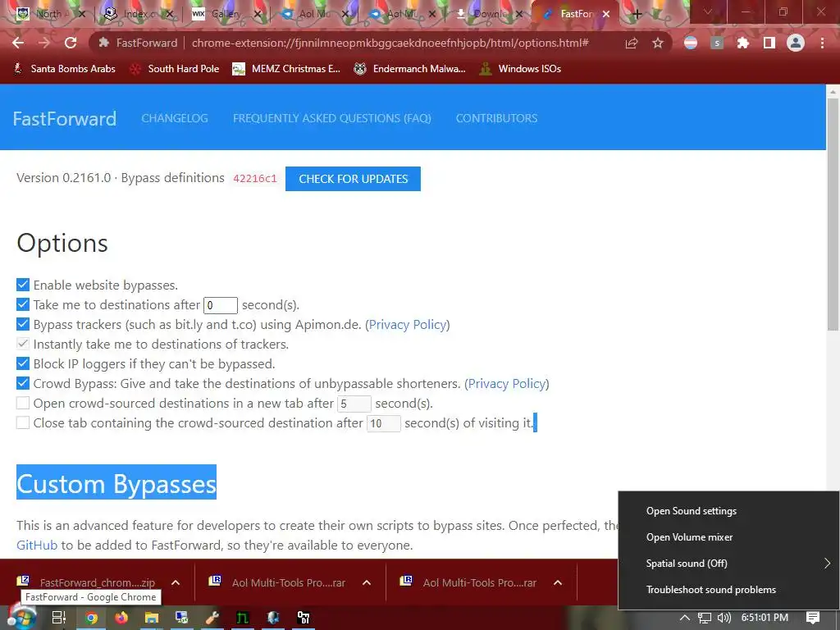This screenshot has height=630, width=840.
Task: Toggle Bypass trackers using Apimon.de checkbox
Action: [x=22, y=324]
